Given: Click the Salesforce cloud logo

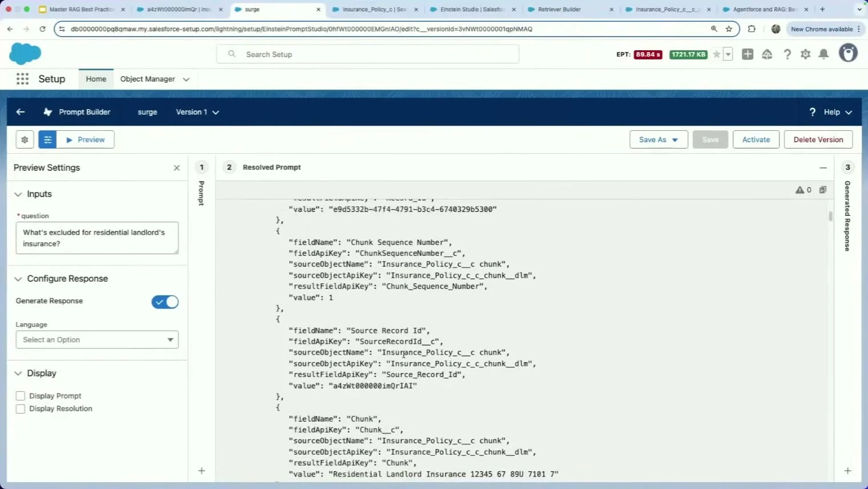Looking at the screenshot, I should [25, 54].
